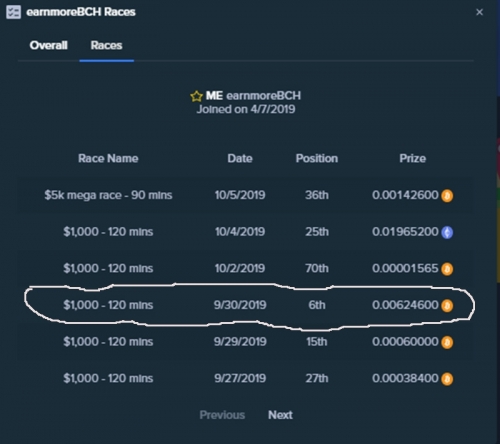Click Bitcoin icon next to 0.00060000 prize
The width and height of the screenshot is (500, 444).
447,342
